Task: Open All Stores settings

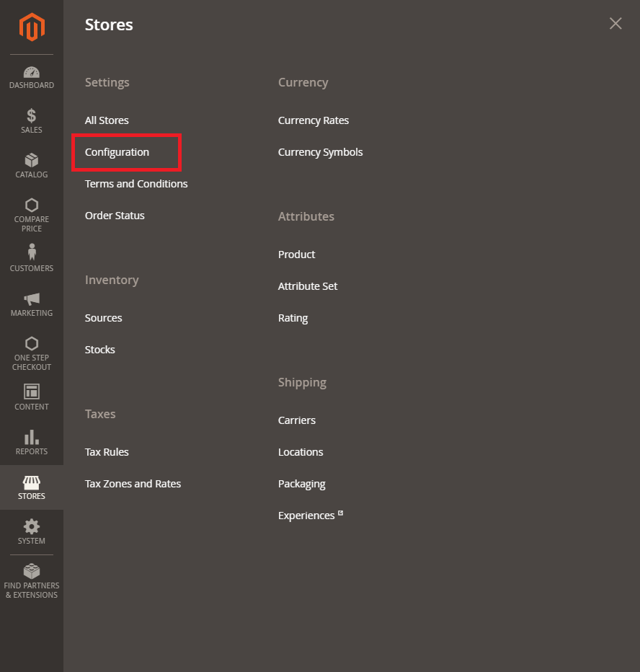Action: click(107, 120)
